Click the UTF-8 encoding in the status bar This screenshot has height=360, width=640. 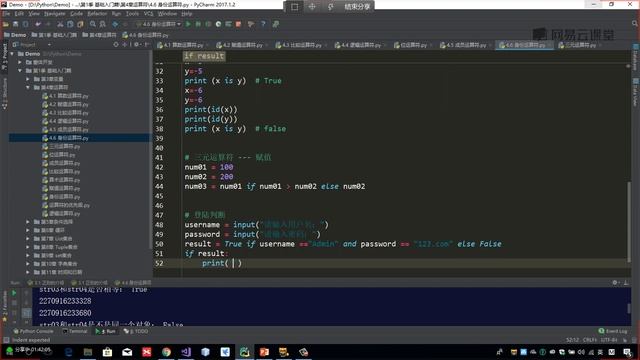coord(609,340)
